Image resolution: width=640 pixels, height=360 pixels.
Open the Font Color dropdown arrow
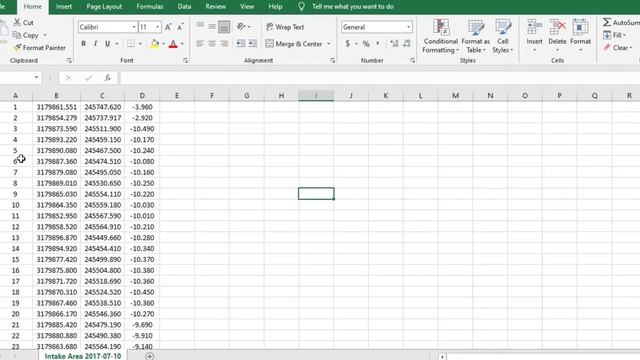pyautogui.click(x=182, y=44)
